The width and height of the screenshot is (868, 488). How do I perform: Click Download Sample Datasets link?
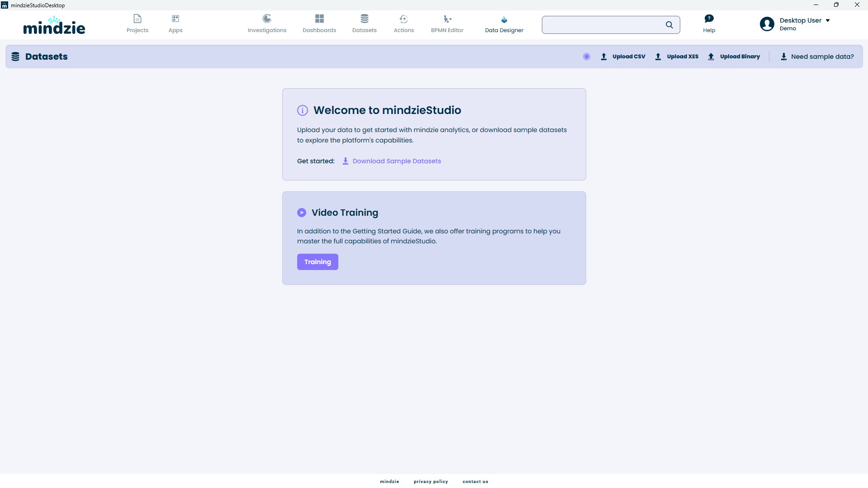(397, 161)
